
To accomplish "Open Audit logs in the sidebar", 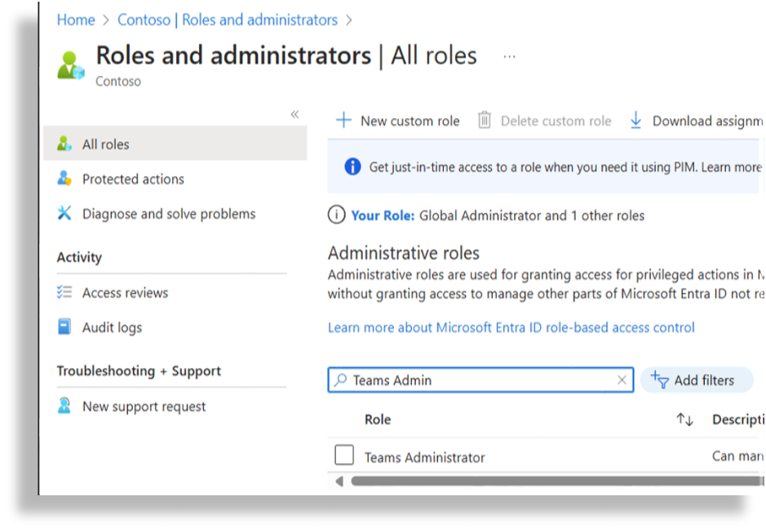I will click(112, 327).
